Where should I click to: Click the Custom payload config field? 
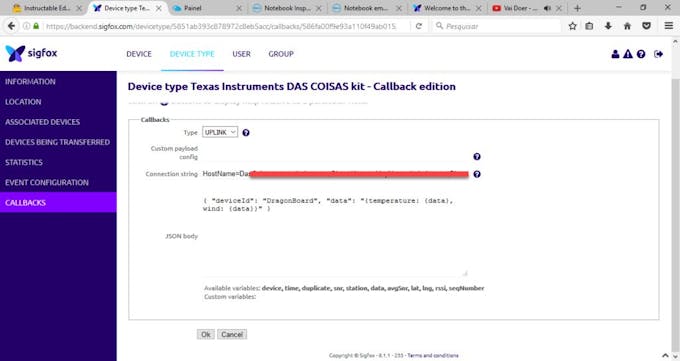coord(335,154)
